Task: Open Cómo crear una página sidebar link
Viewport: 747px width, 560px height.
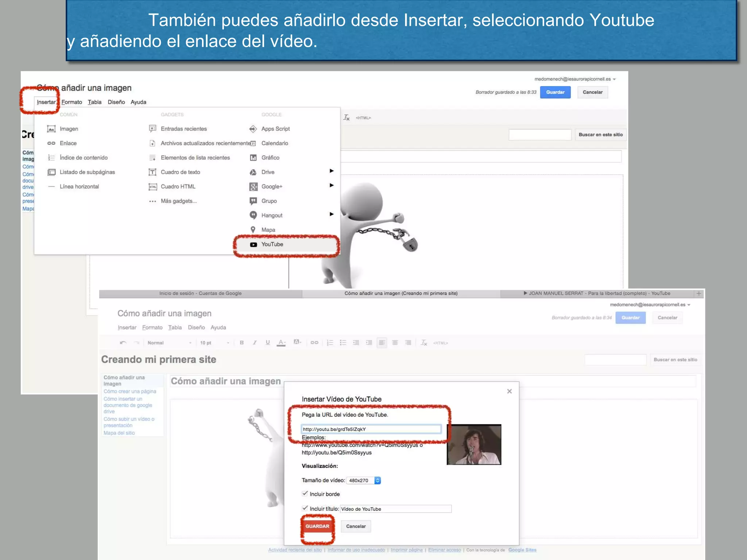Action: point(129,391)
